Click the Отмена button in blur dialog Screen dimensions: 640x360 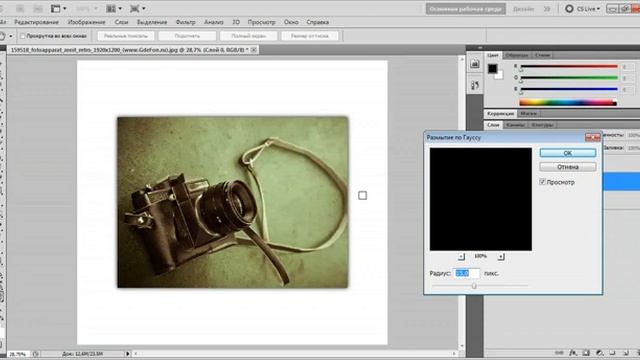point(567,167)
